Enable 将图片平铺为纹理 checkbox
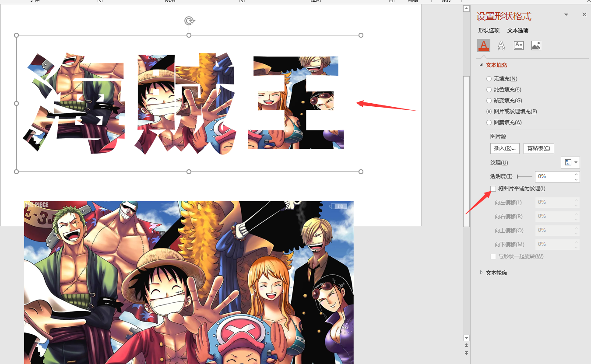Image resolution: width=591 pixels, height=364 pixels. click(493, 189)
